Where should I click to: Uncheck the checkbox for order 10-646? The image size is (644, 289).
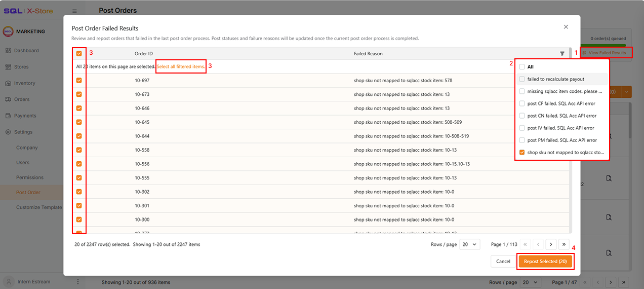click(79, 108)
